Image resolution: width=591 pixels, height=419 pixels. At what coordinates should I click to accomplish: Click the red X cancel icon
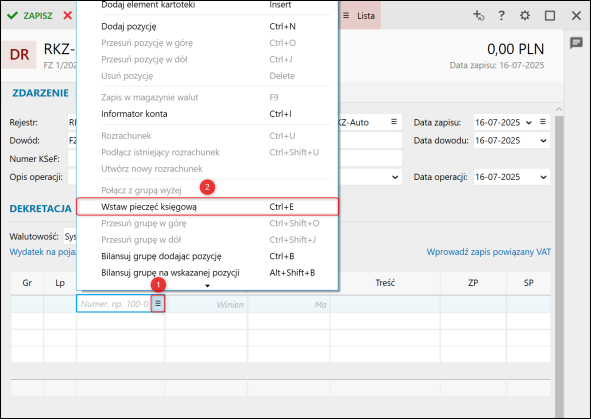point(67,15)
